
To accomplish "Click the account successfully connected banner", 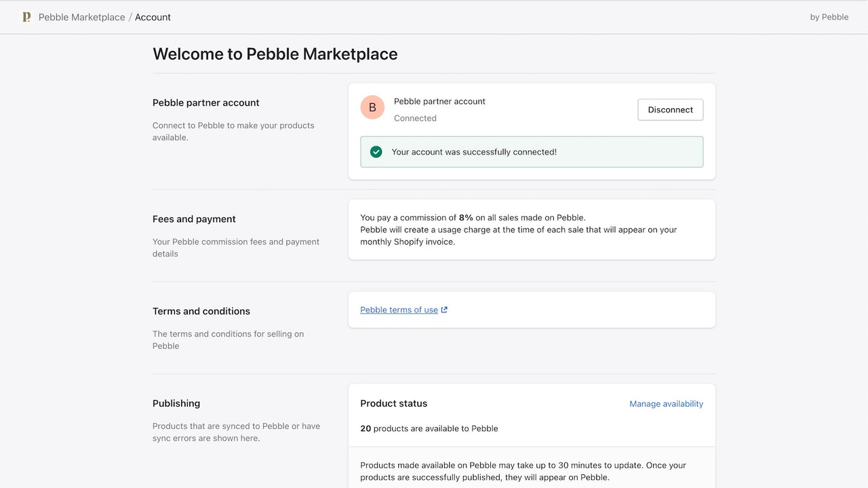I will point(532,151).
